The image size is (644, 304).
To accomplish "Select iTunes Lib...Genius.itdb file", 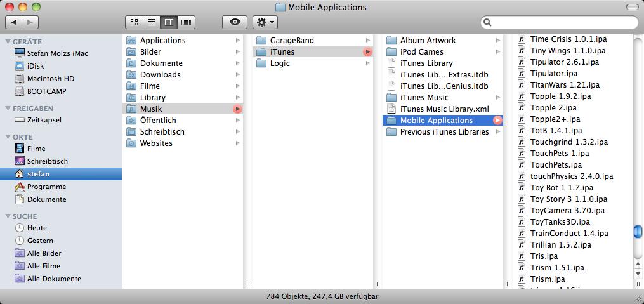I will (443, 86).
